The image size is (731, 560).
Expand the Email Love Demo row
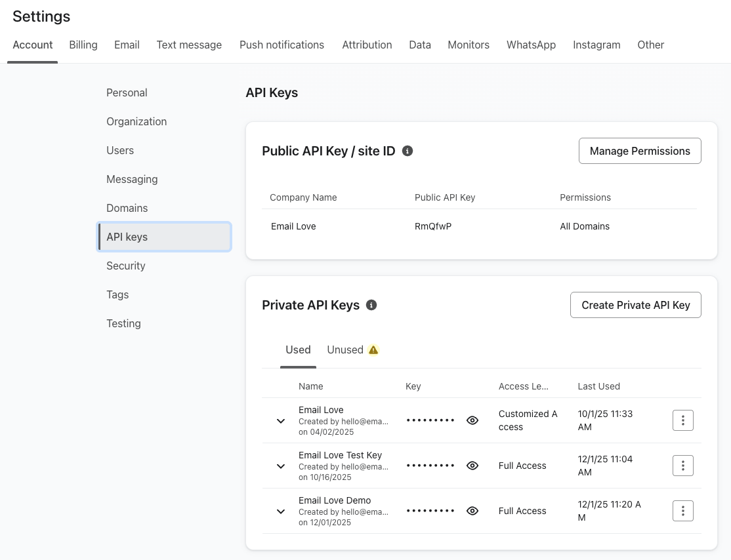pyautogui.click(x=281, y=511)
